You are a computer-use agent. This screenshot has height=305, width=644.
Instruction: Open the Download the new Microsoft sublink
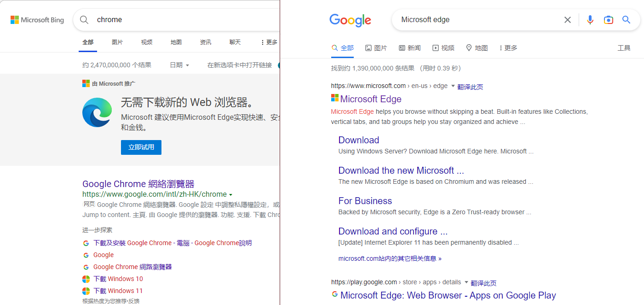(401, 170)
